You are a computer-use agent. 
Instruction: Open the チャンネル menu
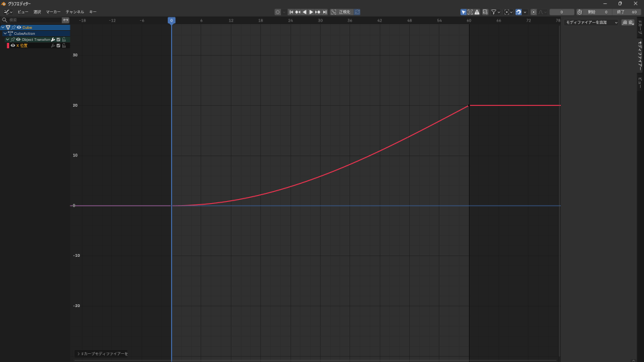coord(74,12)
